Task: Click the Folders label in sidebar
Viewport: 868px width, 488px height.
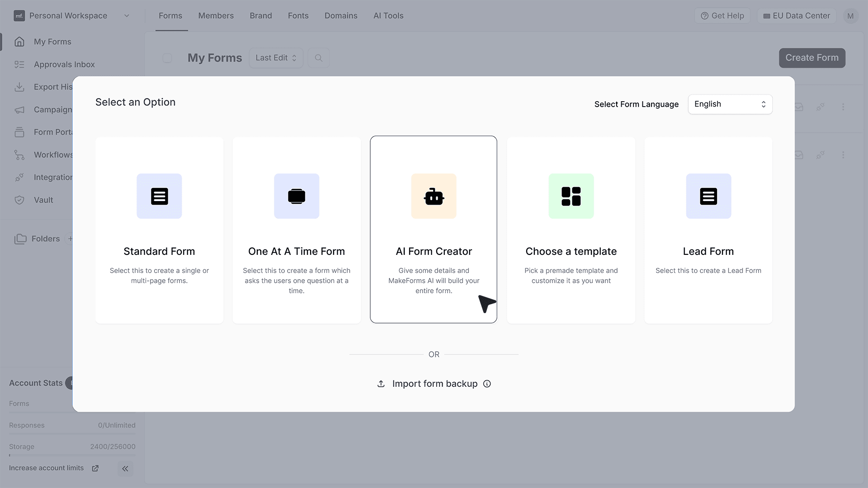Action: point(46,239)
